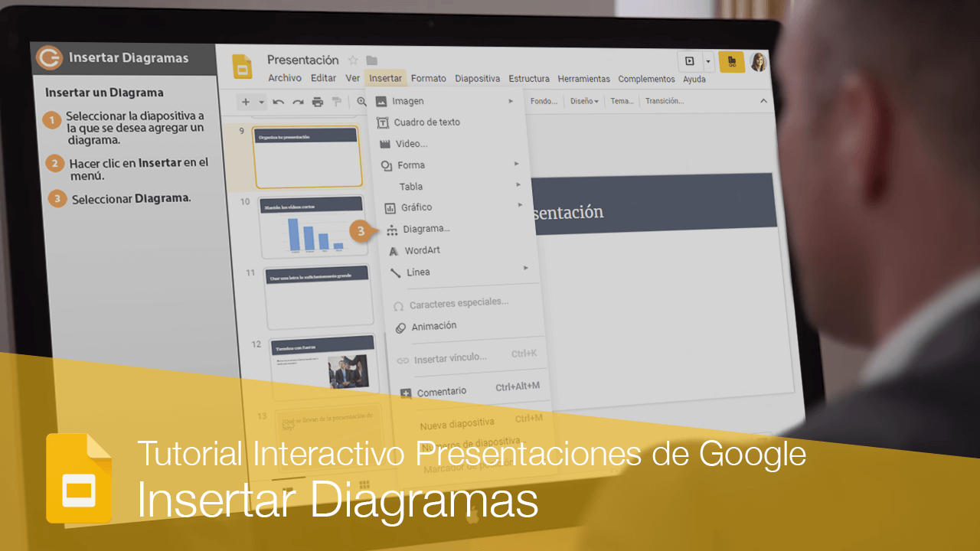Click the plus new slide icon
Viewport: 980px width, 551px height.
pyautogui.click(x=246, y=102)
